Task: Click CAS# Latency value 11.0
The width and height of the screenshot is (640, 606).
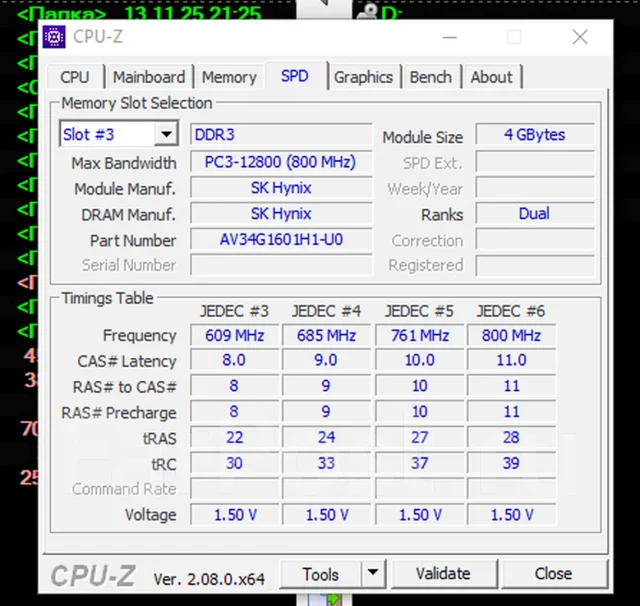Action: [511, 360]
